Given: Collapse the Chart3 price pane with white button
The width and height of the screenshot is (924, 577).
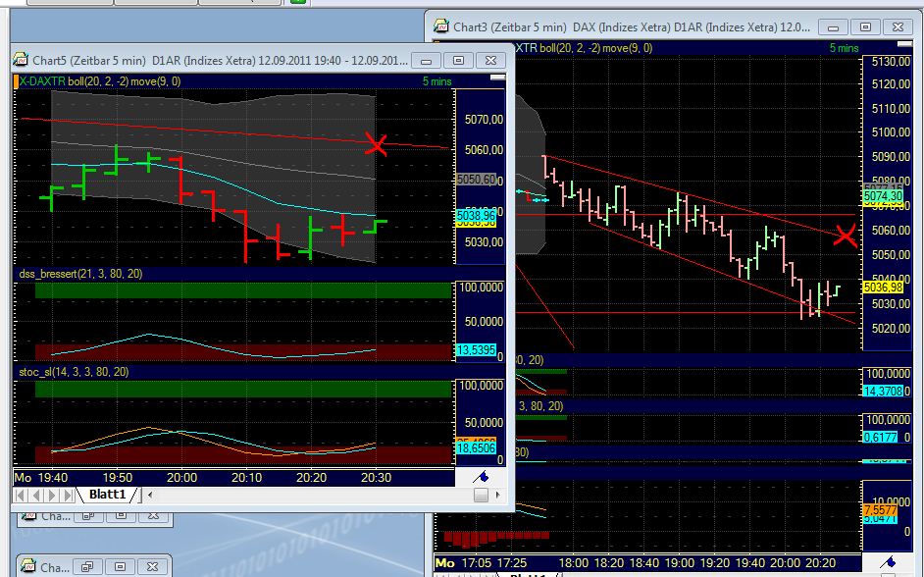Looking at the screenshot, I should (904, 44).
